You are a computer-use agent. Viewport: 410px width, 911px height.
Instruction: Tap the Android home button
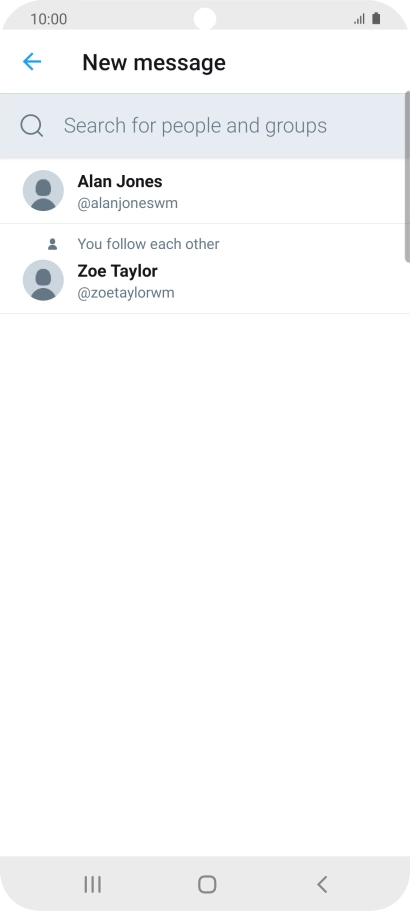(x=207, y=884)
